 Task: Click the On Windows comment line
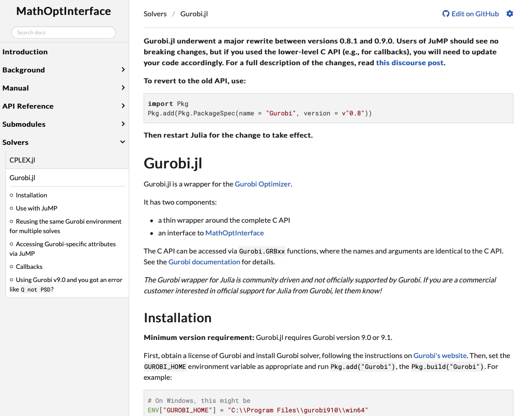point(199,401)
